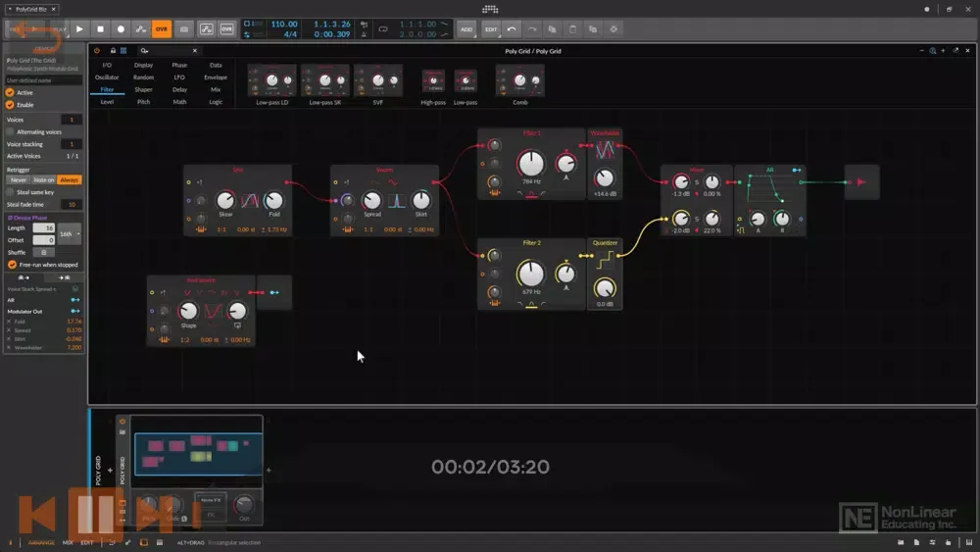Enable Alternating voices
The image size is (980, 552).
click(x=10, y=132)
